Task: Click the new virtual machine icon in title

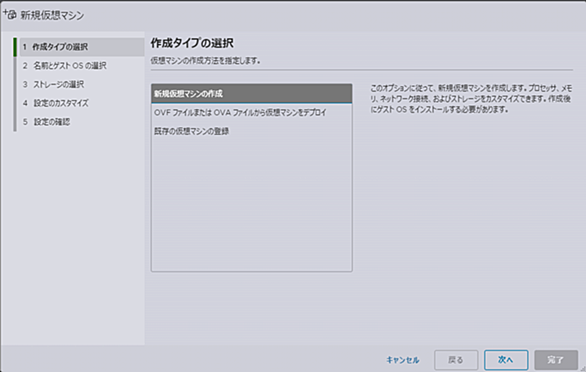Action: (x=10, y=15)
